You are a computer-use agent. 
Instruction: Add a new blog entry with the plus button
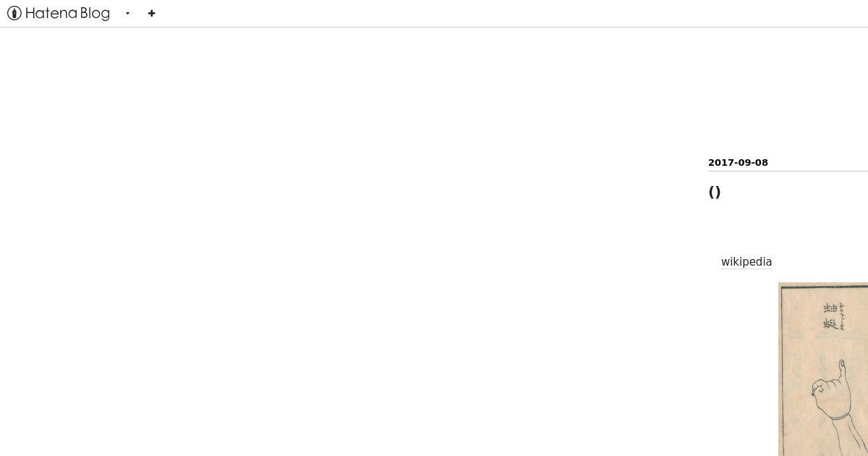151,13
